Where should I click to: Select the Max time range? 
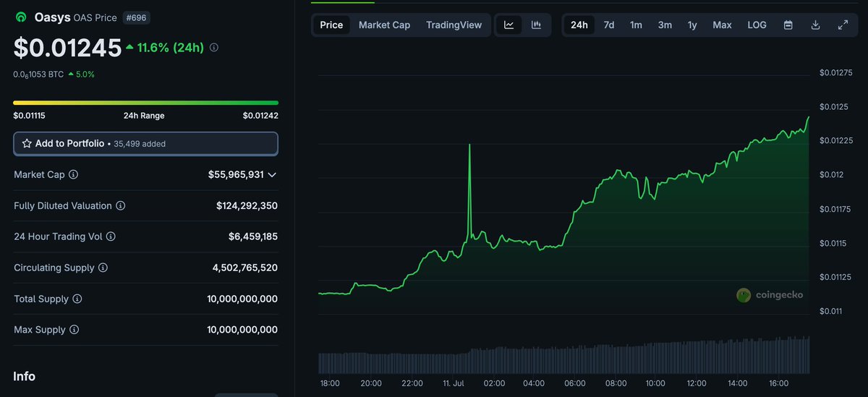[x=722, y=25]
